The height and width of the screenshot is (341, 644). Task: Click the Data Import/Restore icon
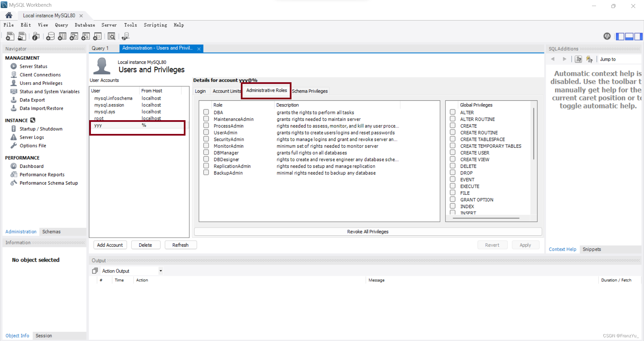pyautogui.click(x=14, y=108)
